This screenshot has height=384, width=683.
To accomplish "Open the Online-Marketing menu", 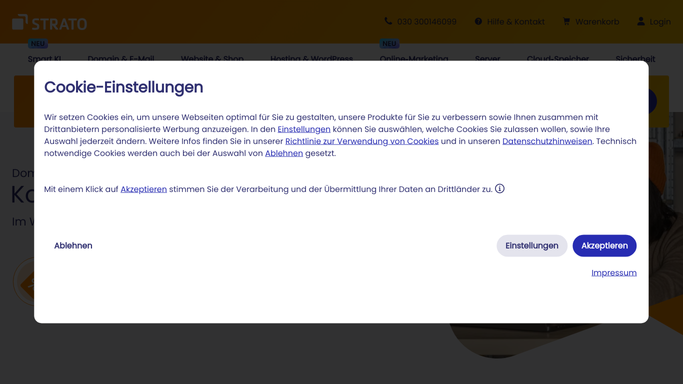I will click(414, 58).
